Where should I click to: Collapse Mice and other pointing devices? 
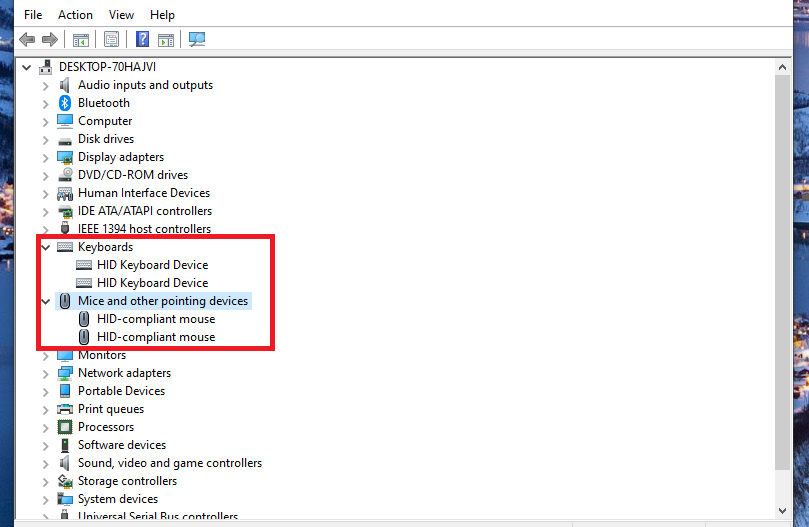[45, 301]
